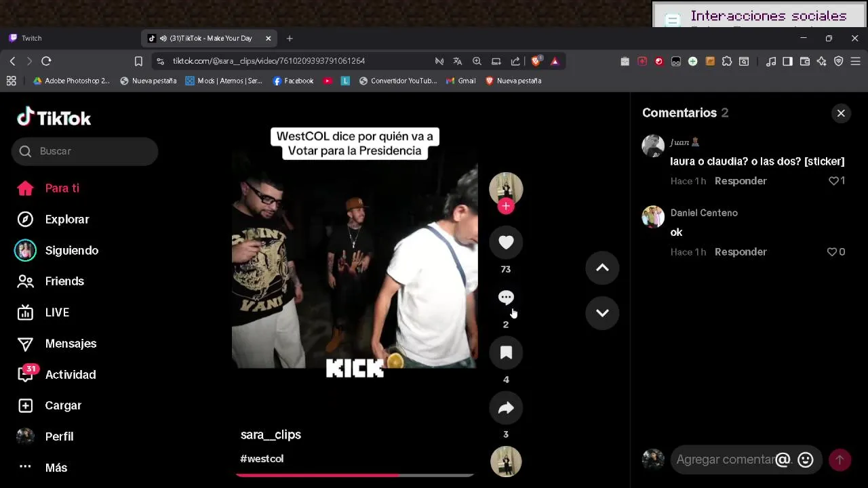Open the extensions puzzle icon
868x488 pixels.
click(727, 61)
